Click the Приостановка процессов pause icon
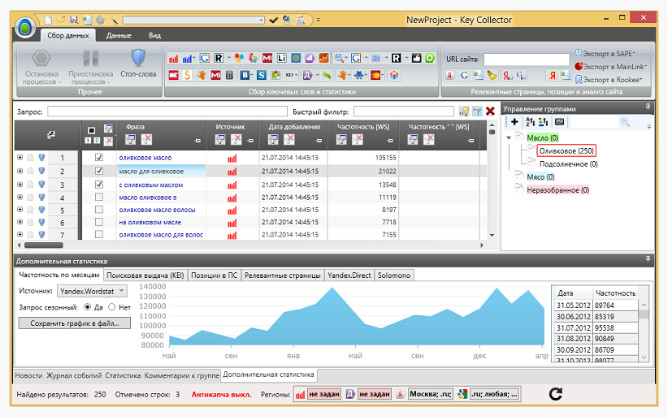The height and width of the screenshot is (418, 667). pyautogui.click(x=91, y=60)
